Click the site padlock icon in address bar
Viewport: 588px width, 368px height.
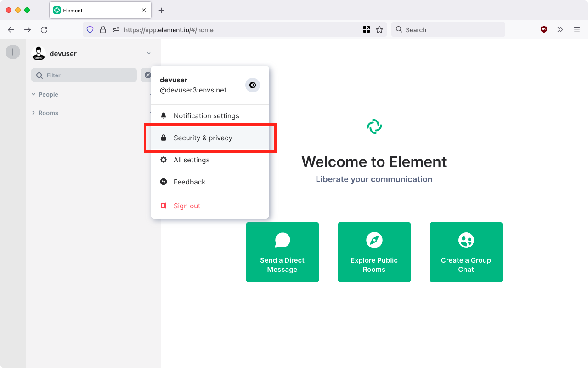click(103, 29)
